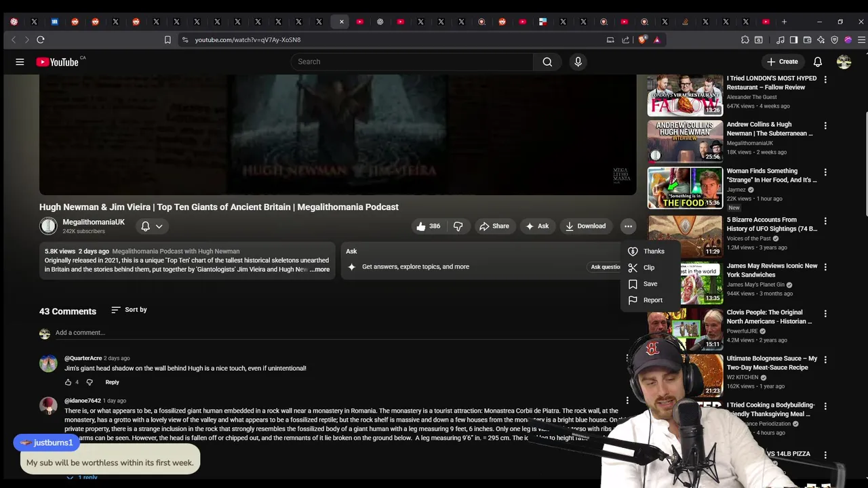Reload the page in browser toolbar

coord(41,40)
